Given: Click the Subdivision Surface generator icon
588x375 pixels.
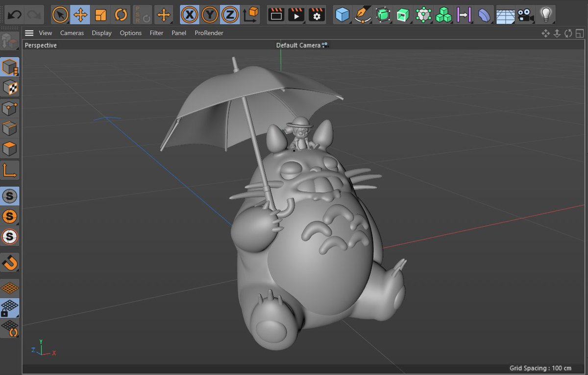Looking at the screenshot, I should [383, 15].
